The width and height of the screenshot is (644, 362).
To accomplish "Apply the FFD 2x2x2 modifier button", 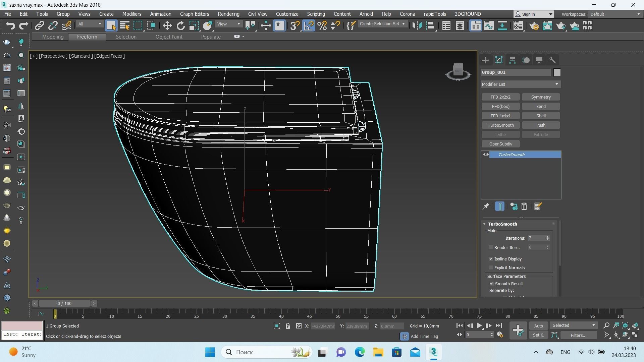I will click(500, 97).
